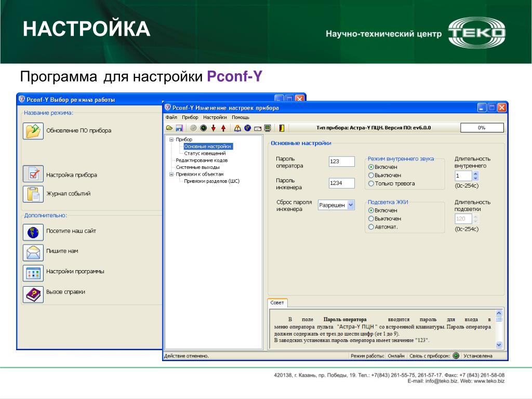Click the green connection status indicator
The height and width of the screenshot is (399, 532).
[x=456, y=355]
